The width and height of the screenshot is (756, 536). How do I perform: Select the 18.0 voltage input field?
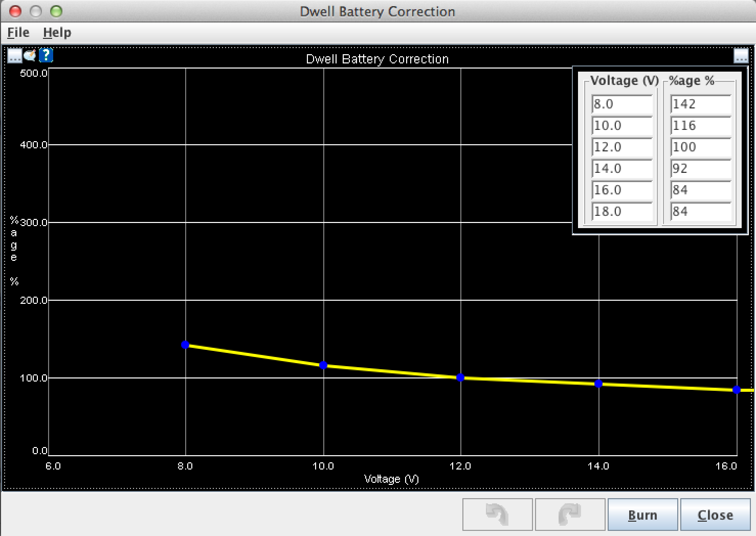click(622, 212)
